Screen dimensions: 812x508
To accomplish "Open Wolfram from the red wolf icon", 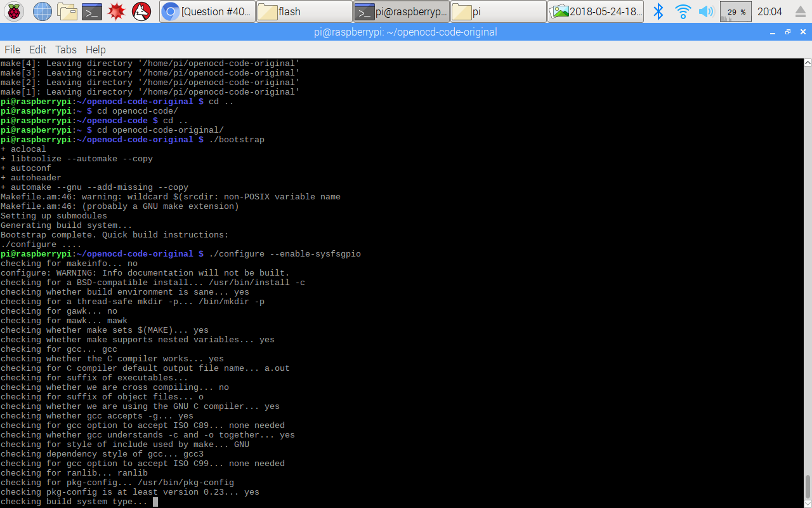I will (x=141, y=11).
